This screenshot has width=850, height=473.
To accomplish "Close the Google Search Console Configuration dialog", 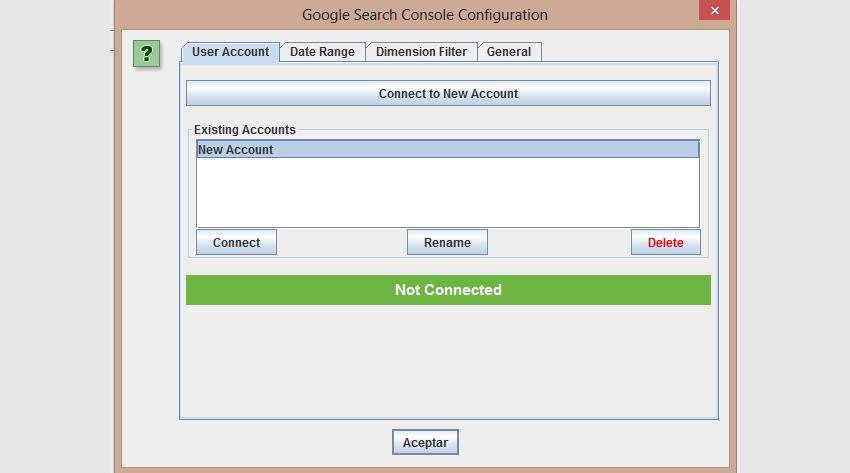I will click(x=714, y=10).
